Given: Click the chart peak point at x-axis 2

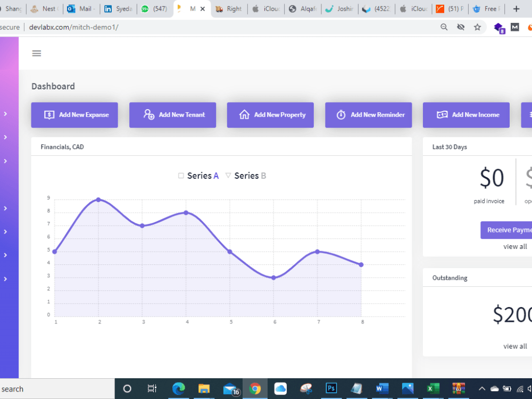Looking at the screenshot, I should coord(98,199).
